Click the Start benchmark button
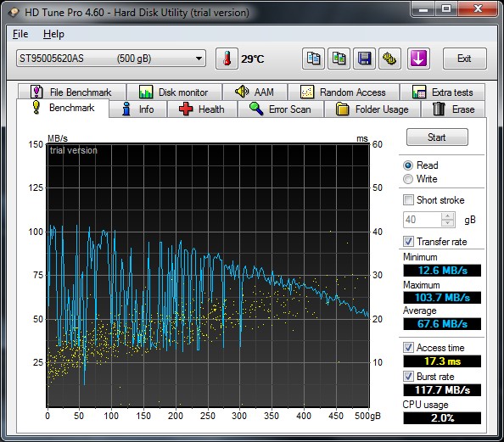The width and height of the screenshot is (504, 442). pos(437,137)
